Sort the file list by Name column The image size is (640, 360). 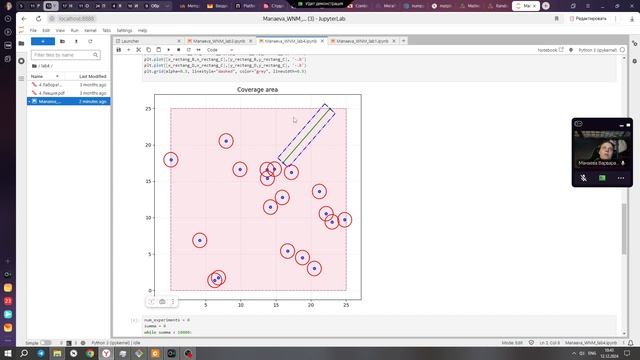(x=45, y=76)
